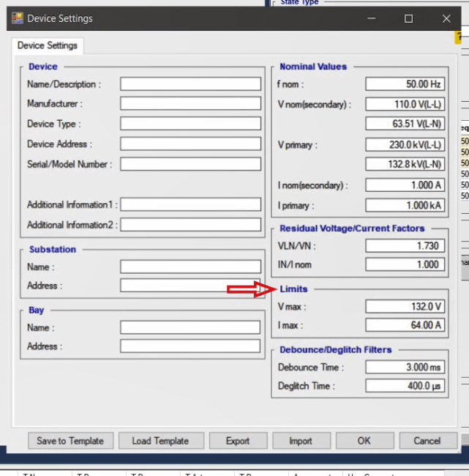This screenshot has height=476, width=469.
Task: Click the Substation Name field
Action: [190, 267]
